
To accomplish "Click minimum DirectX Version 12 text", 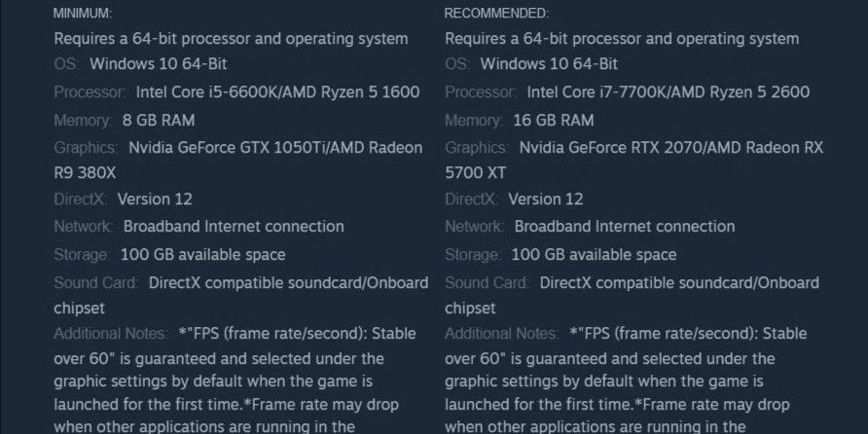I will click(155, 199).
